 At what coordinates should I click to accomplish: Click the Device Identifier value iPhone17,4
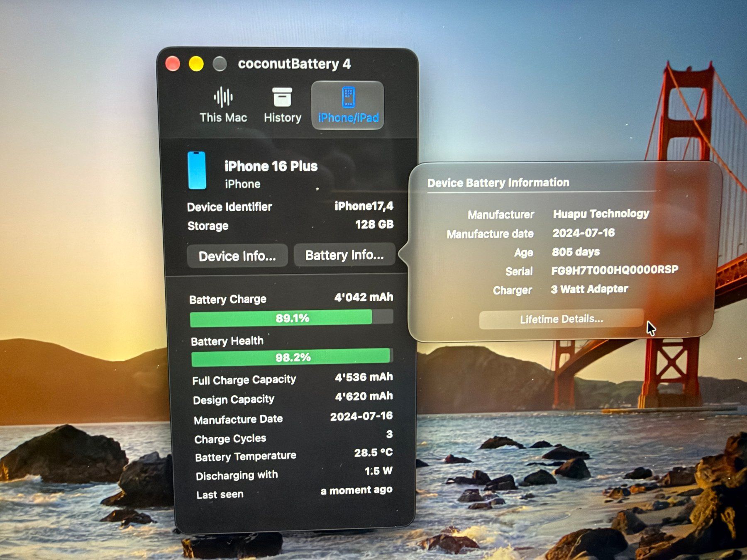tap(364, 206)
